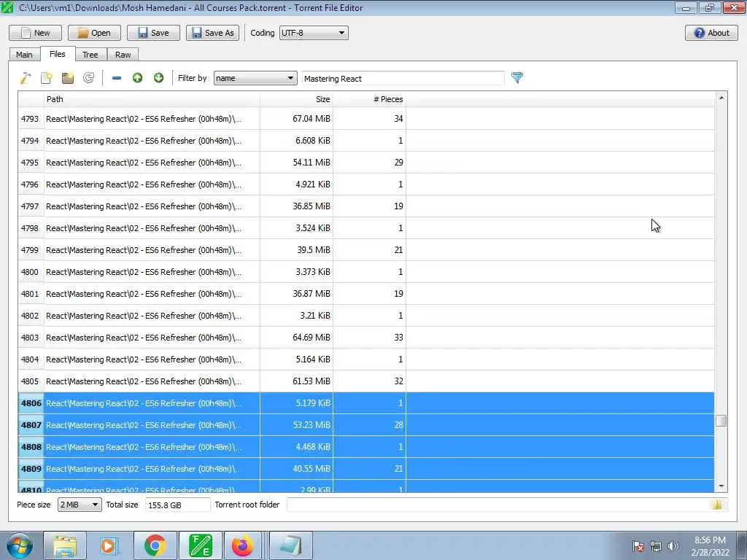The width and height of the screenshot is (747, 560).
Task: Apply the filter with funnel icon
Action: (x=517, y=77)
